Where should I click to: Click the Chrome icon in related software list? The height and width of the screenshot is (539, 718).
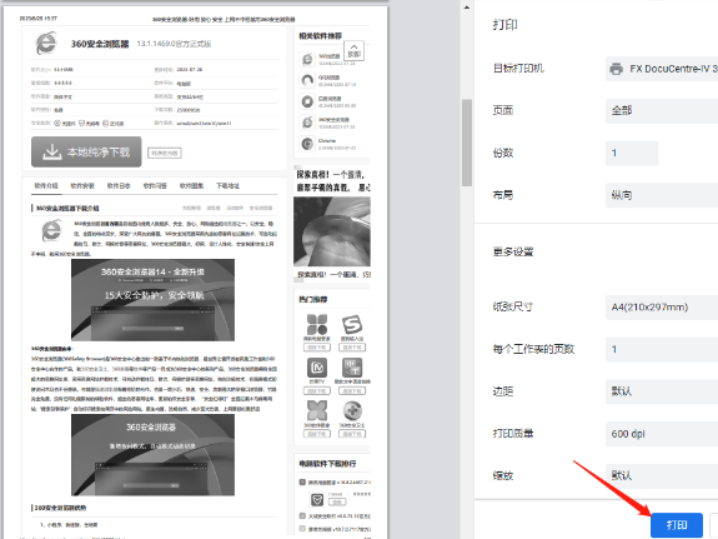click(x=307, y=144)
